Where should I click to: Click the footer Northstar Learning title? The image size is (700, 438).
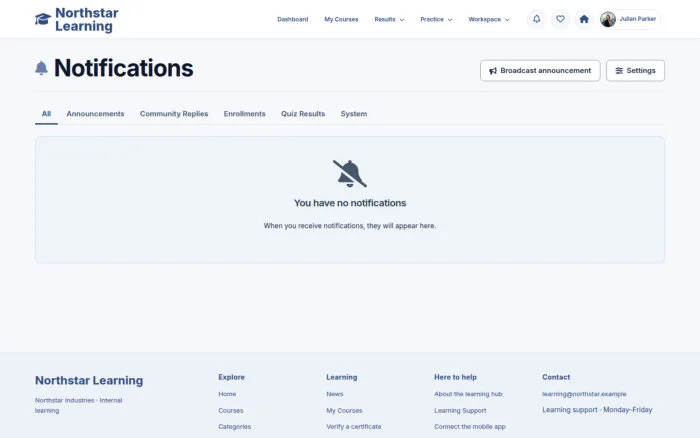(89, 380)
